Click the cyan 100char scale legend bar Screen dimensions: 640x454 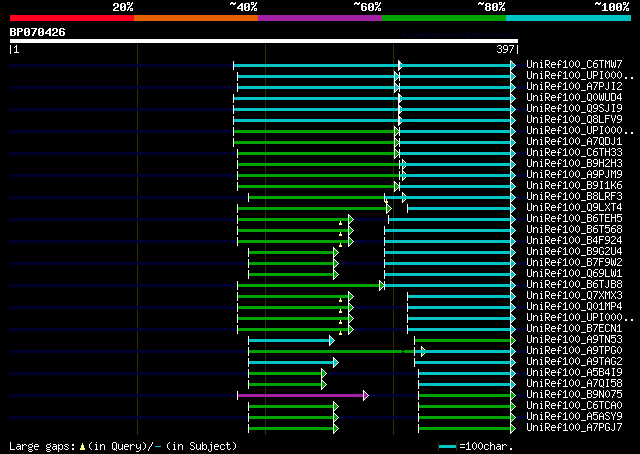click(447, 447)
